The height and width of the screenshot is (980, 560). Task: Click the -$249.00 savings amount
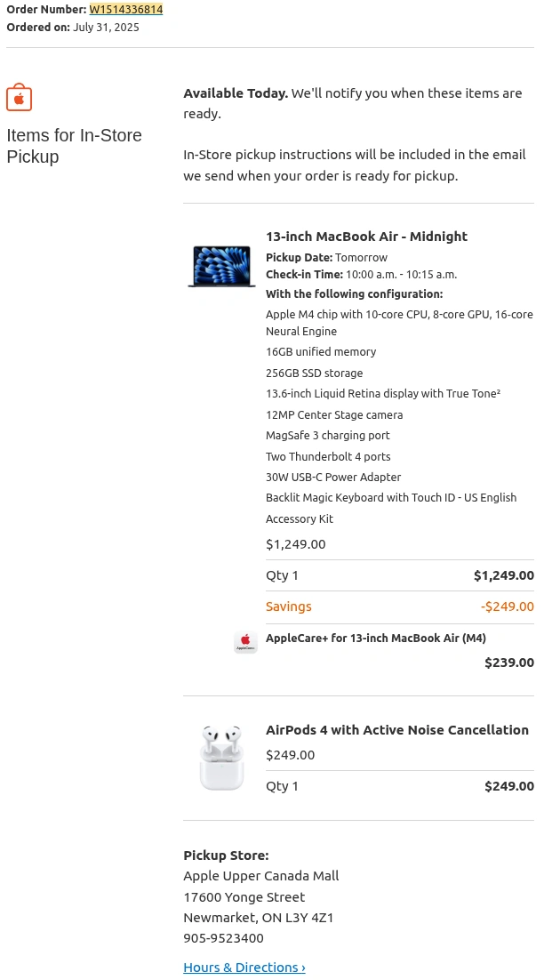[x=507, y=606]
